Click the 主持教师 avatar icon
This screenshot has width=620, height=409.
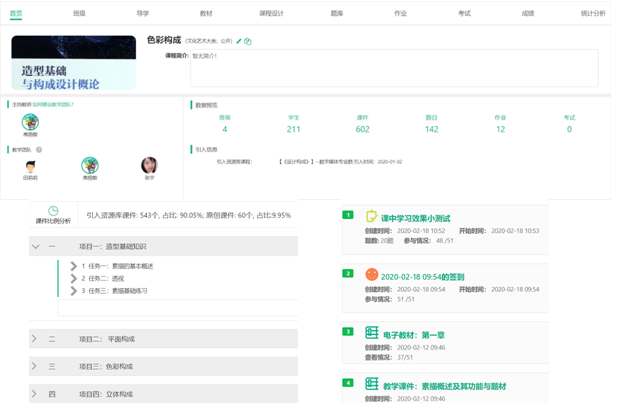pyautogui.click(x=30, y=122)
